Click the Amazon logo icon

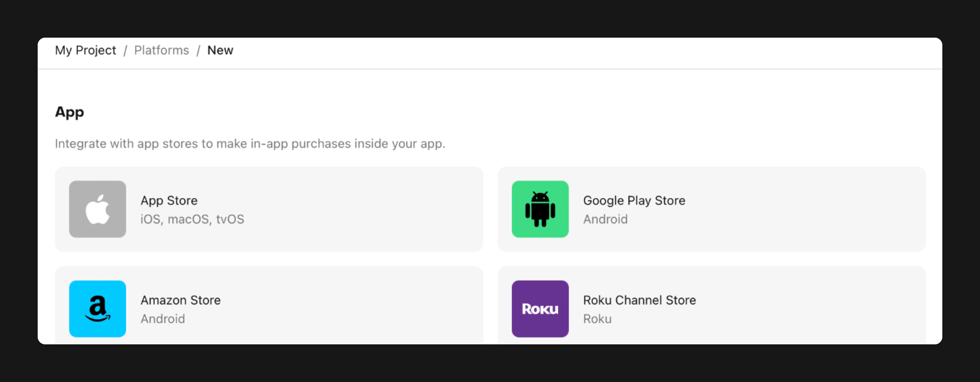pos(97,309)
